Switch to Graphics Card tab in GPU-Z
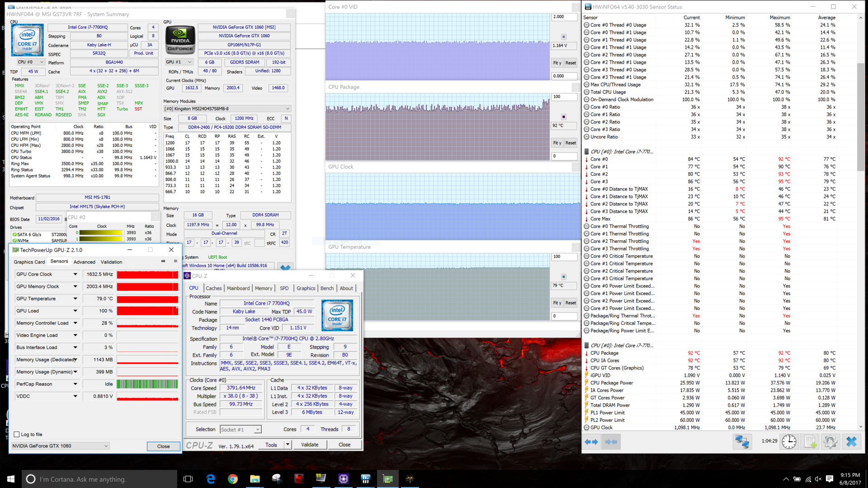Image resolution: width=868 pixels, height=488 pixels. point(29,262)
